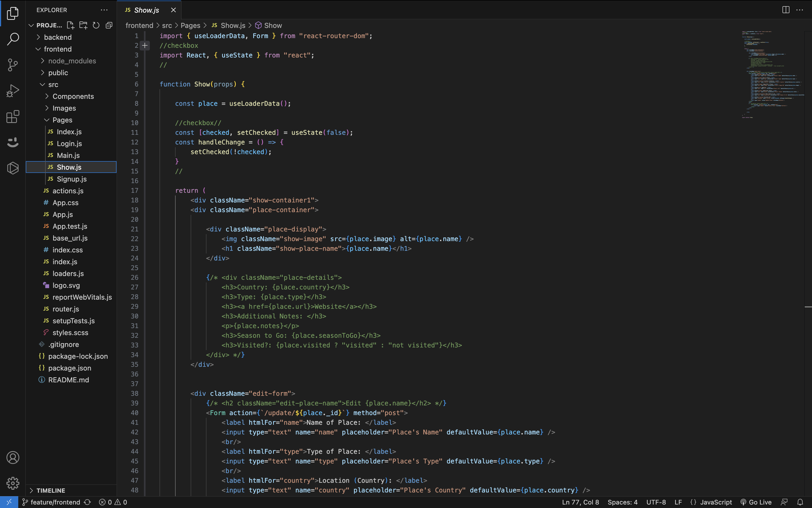The height and width of the screenshot is (508, 812).
Task: Open the Manage settings gear
Action: [x=13, y=483]
